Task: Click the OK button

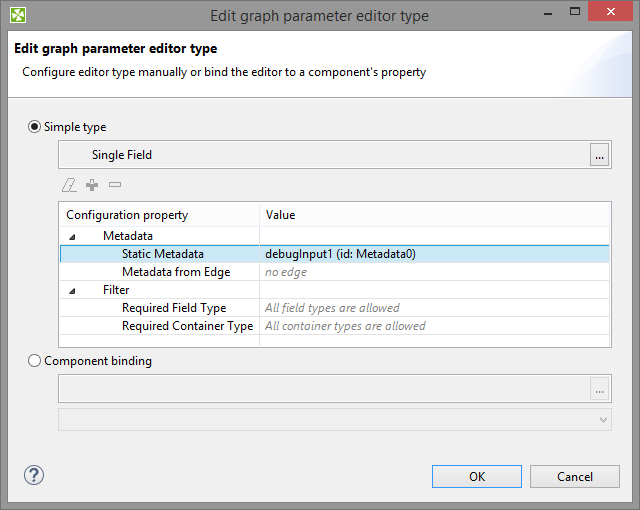Action: point(477,477)
